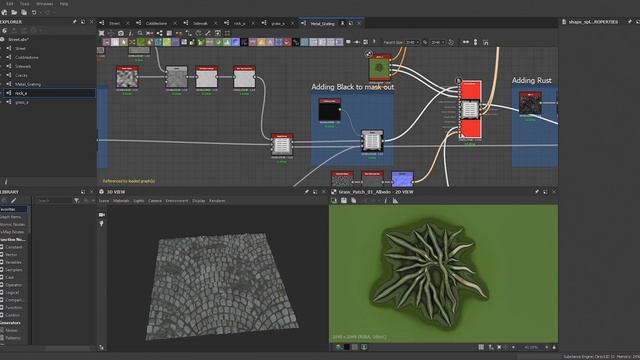Switch to the Metal_Grating graph tab

pos(322,23)
